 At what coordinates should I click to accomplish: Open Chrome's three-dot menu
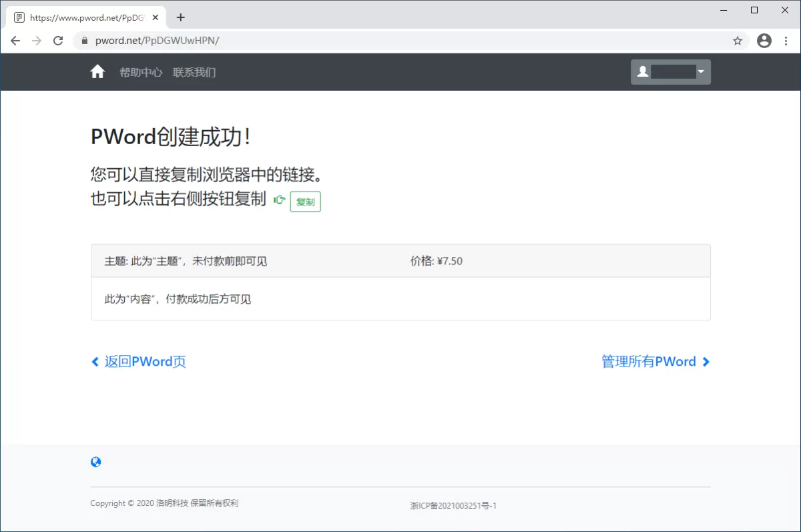pyautogui.click(x=786, y=41)
